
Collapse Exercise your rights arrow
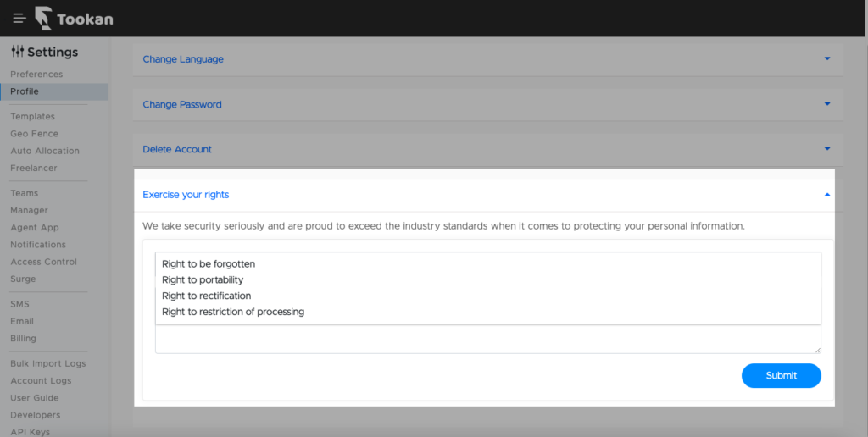[x=827, y=195]
